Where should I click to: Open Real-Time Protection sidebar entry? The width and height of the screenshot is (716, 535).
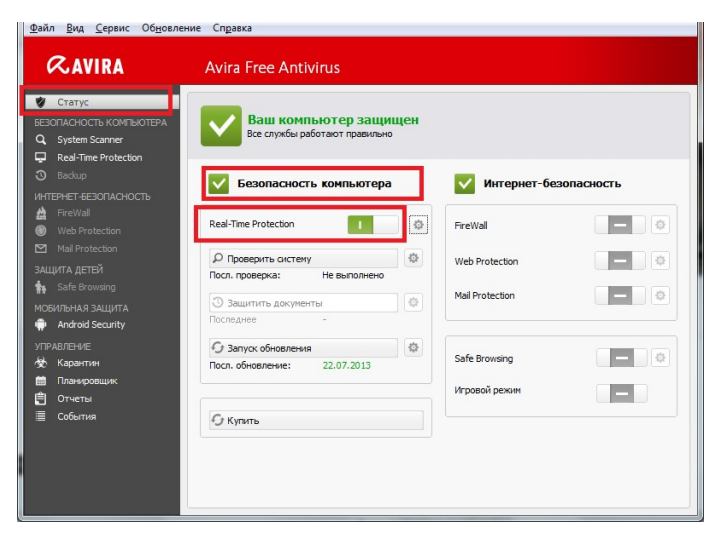100,157
